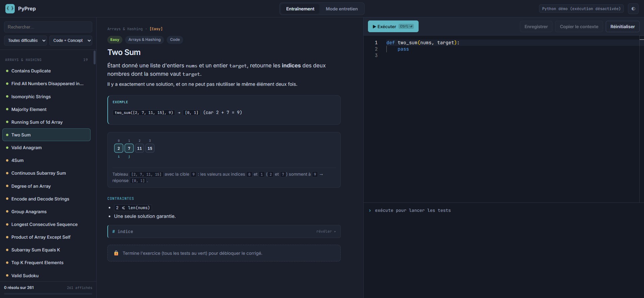644x298 pixels.
Task: Click the PyPrep braces logo icon
Action: [x=10, y=9]
